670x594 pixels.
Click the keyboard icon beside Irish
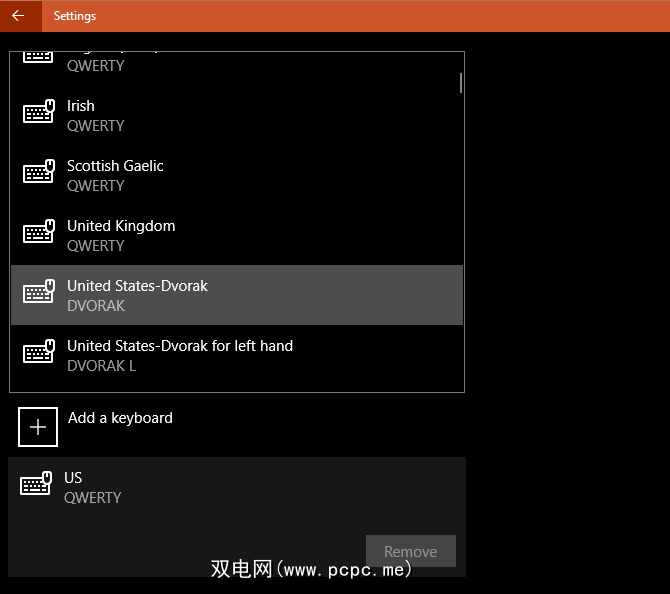pyautogui.click(x=39, y=112)
